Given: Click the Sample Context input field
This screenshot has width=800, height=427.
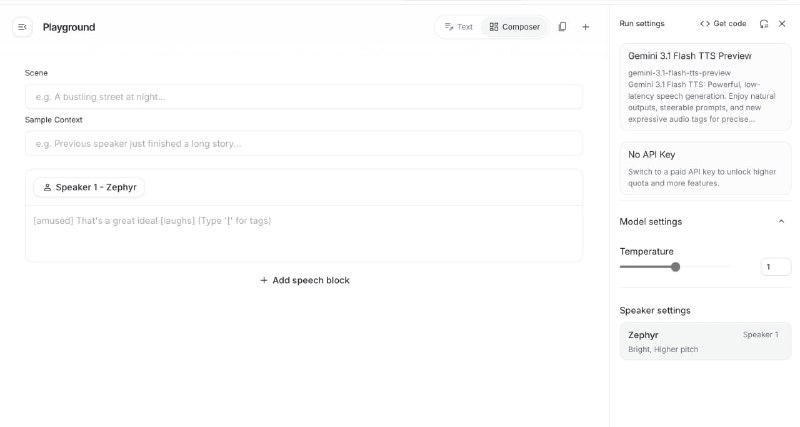Looking at the screenshot, I should (303, 143).
